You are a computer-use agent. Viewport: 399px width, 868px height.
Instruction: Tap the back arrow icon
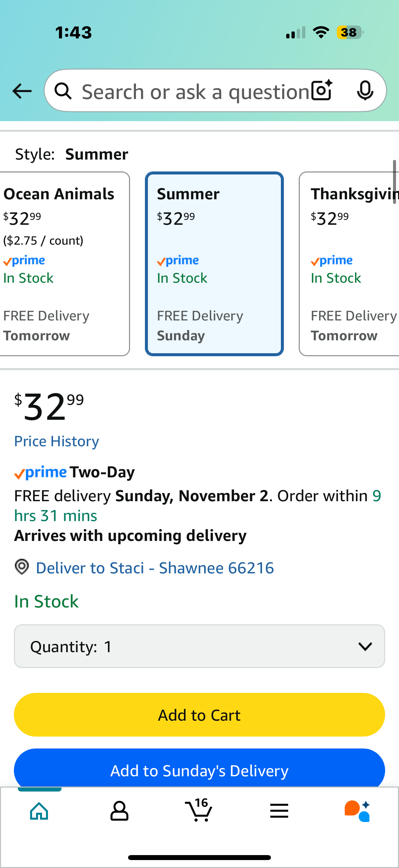tap(22, 91)
